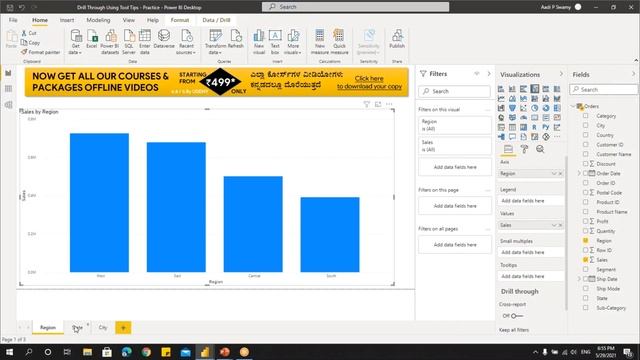Open Sales values field dropdown
The width and height of the screenshot is (640, 360).
(x=554, y=225)
